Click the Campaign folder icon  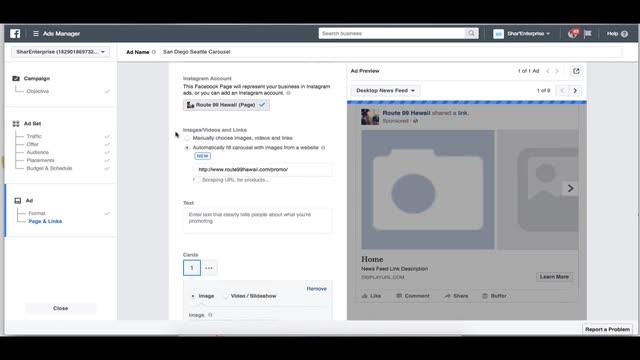[x=16, y=78]
